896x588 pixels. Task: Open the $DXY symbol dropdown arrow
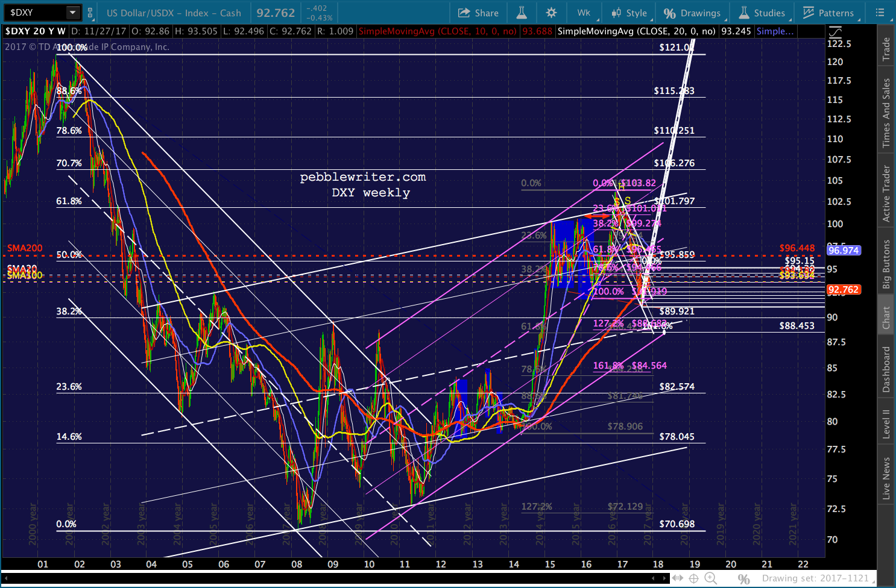[x=72, y=13]
